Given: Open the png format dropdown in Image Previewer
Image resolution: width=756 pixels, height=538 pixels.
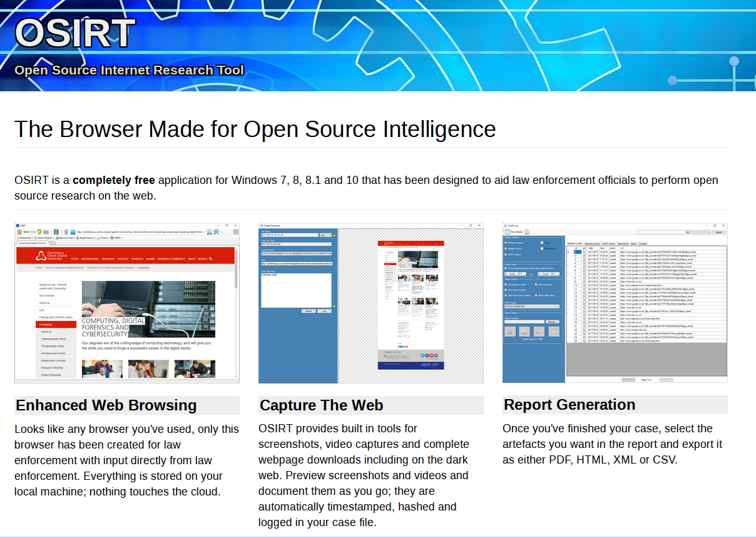Looking at the screenshot, I should (326, 235).
